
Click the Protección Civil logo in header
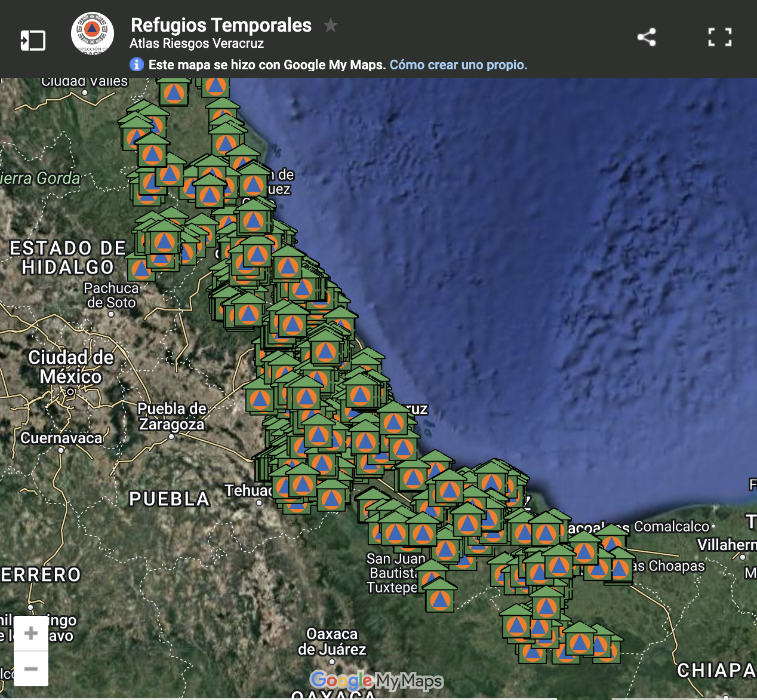pyautogui.click(x=93, y=33)
